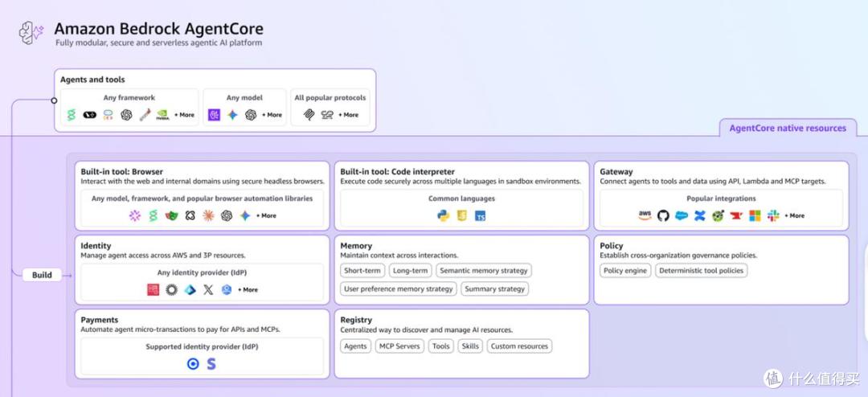Screen dimensions: 868x397
Task: Click the Playwright masks icon in Browser box
Action: tap(172, 215)
